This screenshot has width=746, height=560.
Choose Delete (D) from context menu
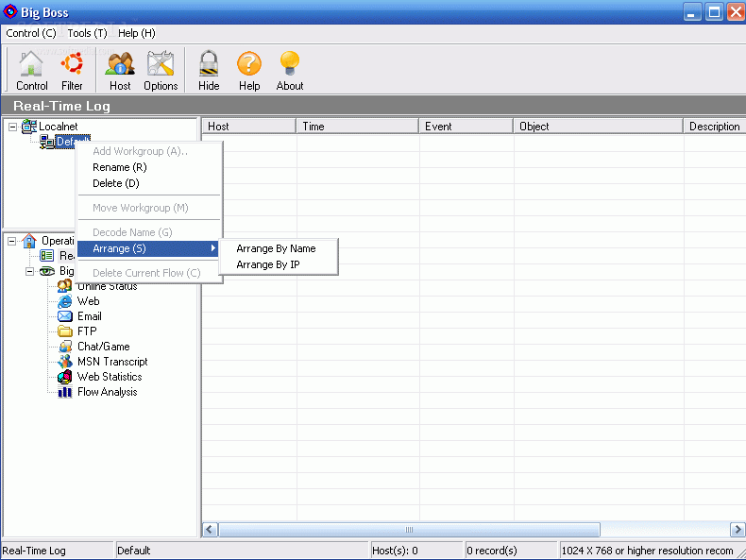point(149,183)
